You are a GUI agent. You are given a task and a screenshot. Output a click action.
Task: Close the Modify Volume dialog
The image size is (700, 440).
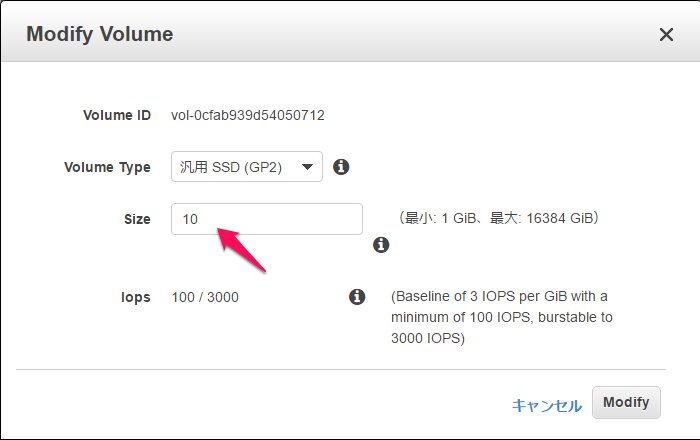click(666, 35)
